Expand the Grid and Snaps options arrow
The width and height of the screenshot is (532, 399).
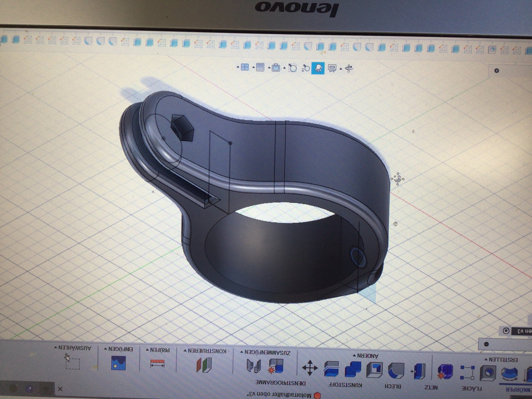click(253, 67)
